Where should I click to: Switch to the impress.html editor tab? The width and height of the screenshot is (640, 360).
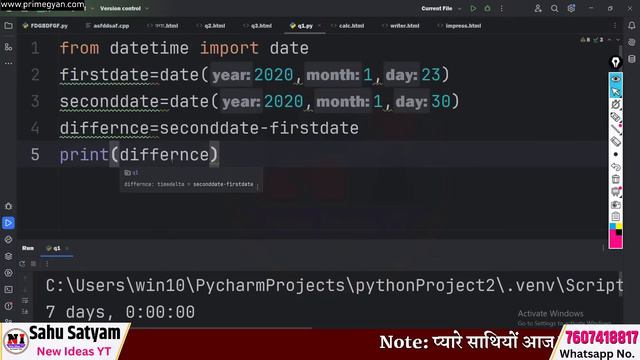point(459,26)
